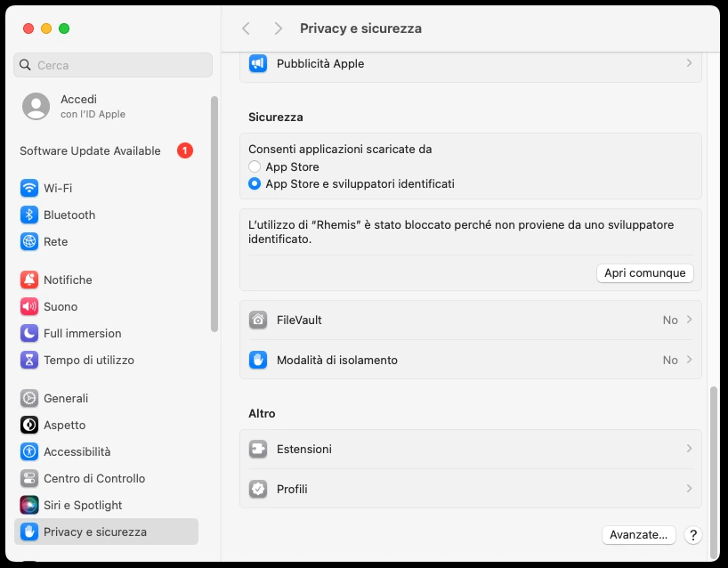Click the Modalità di isolamento hand icon
728x568 pixels.
(x=258, y=360)
